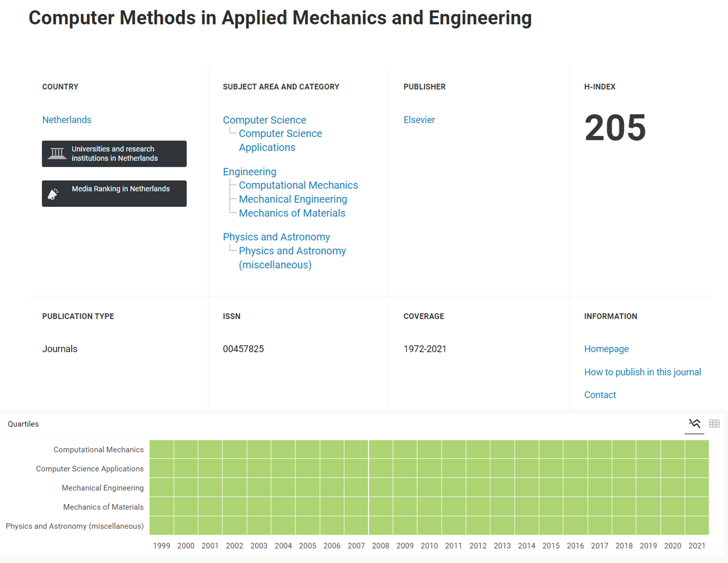Click Mechanics of Materials 2015 quartile cell
728x563 pixels.
pyautogui.click(x=551, y=506)
